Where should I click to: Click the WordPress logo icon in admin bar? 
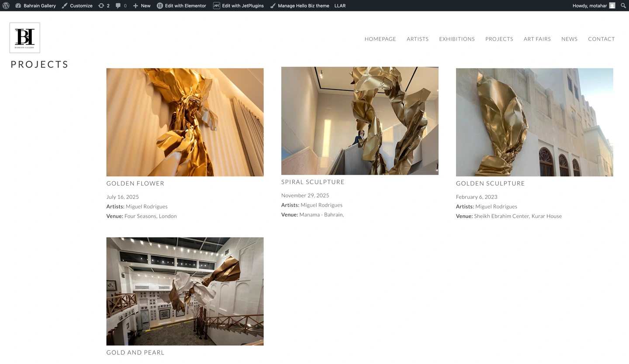click(6, 6)
